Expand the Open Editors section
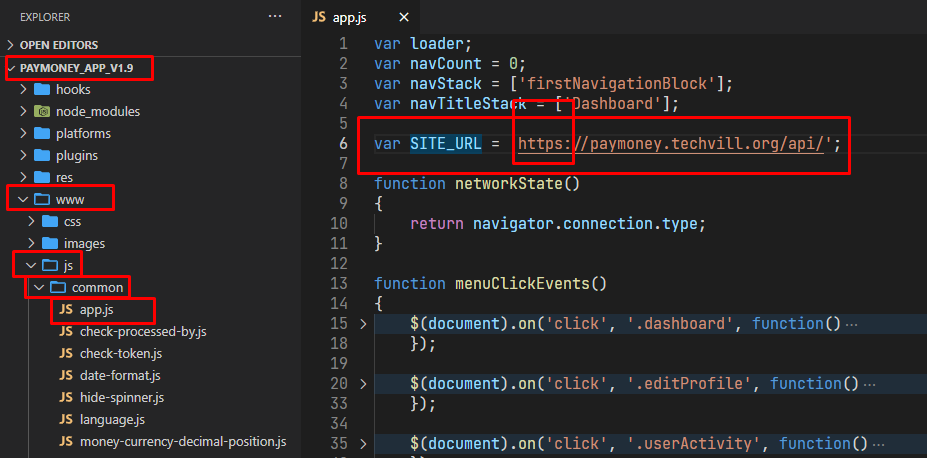Image resolution: width=927 pixels, height=458 pixels. pyautogui.click(x=11, y=45)
